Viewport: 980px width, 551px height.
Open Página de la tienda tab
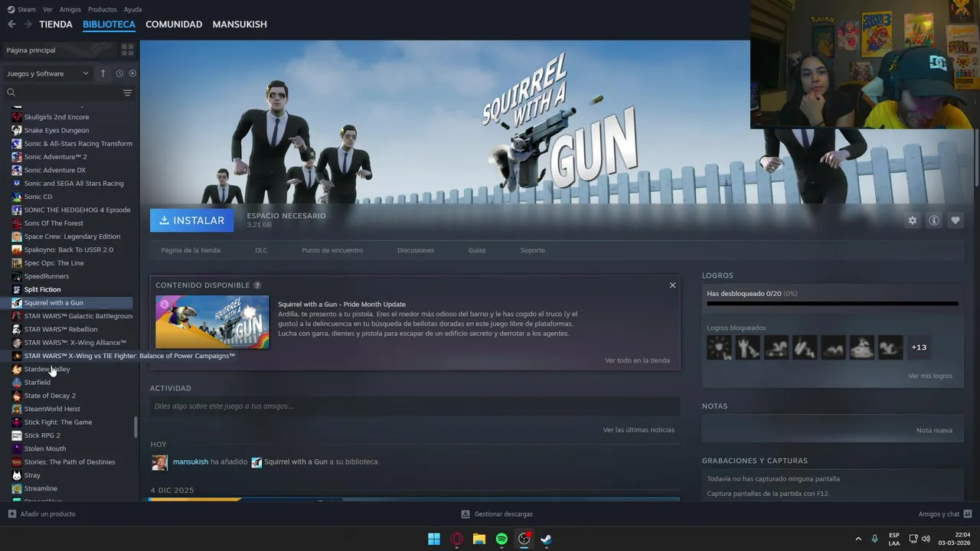point(191,250)
